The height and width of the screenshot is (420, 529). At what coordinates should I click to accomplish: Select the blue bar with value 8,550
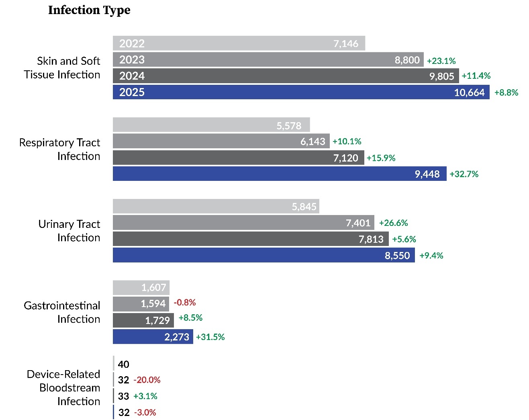[x=263, y=255]
